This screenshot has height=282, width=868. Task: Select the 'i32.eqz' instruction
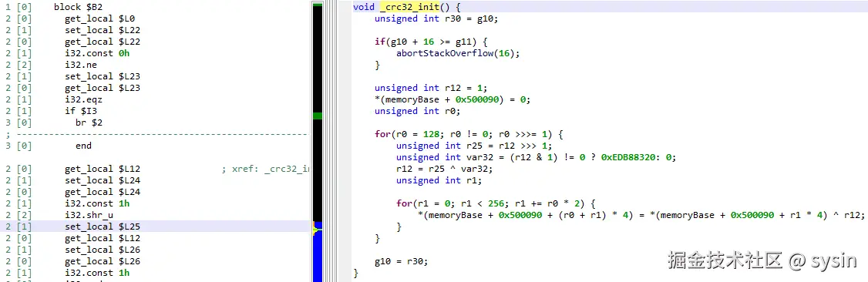pos(83,99)
